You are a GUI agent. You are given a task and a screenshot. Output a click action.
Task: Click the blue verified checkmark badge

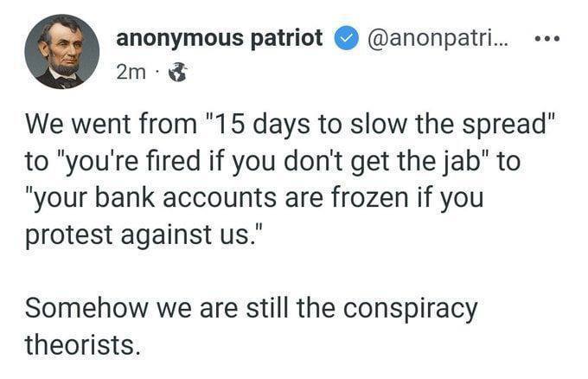[x=346, y=38]
